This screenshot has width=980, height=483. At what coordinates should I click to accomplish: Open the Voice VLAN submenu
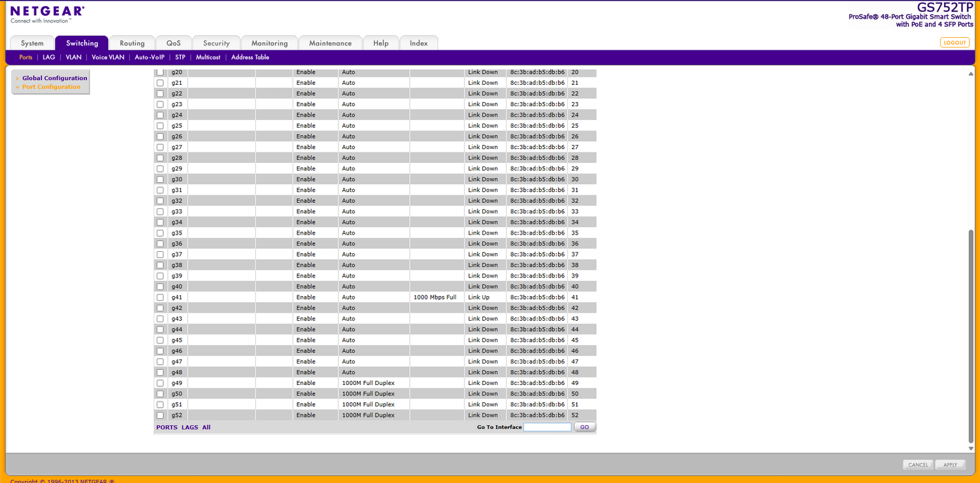coord(108,57)
